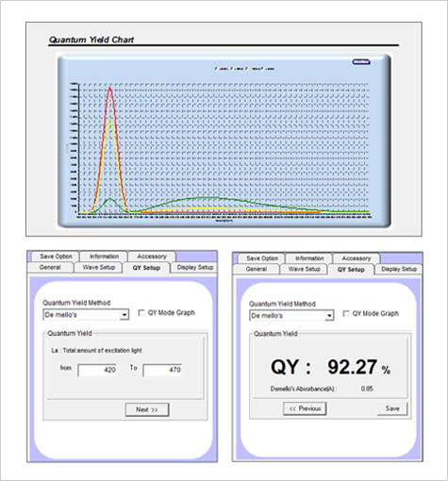The width and height of the screenshot is (448, 481).
Task: Open De mello's method dropdown in left panel
Action: pos(124,315)
